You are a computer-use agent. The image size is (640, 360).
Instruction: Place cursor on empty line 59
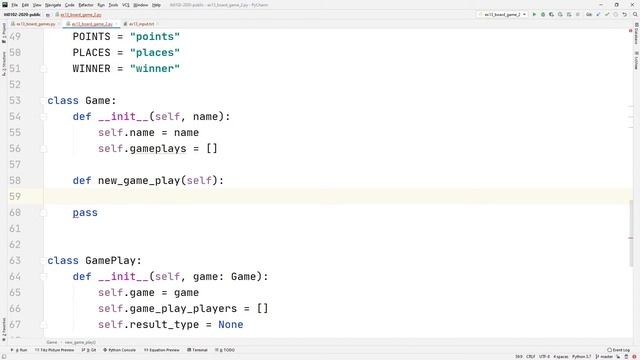click(x=338, y=196)
